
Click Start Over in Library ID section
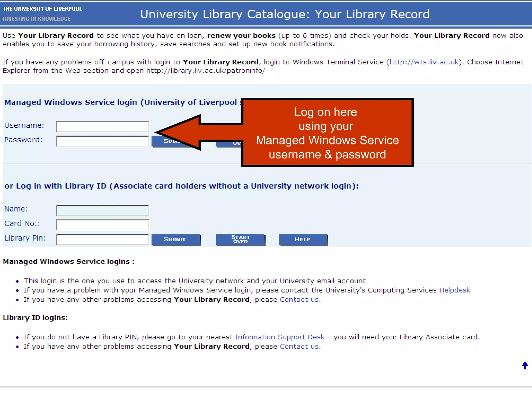pos(241,240)
